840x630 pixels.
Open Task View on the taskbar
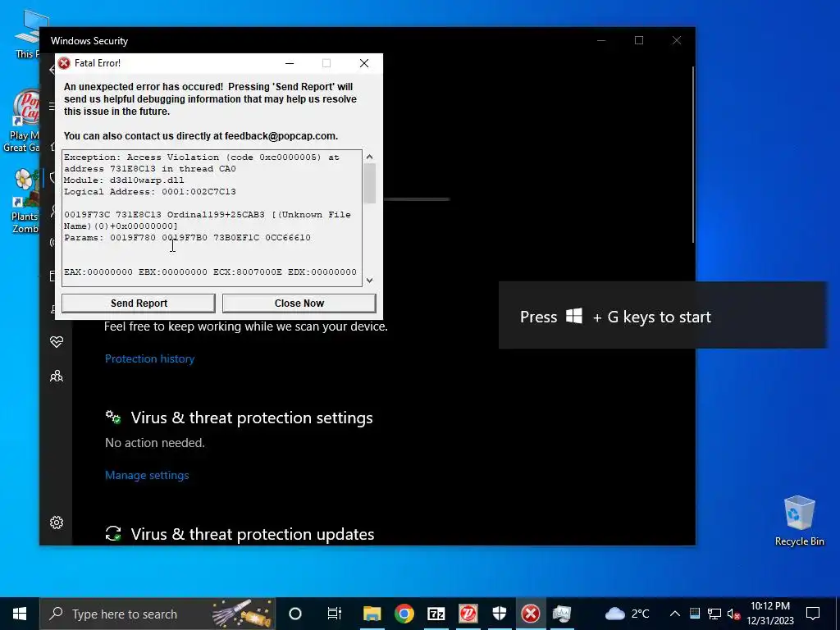(335, 614)
